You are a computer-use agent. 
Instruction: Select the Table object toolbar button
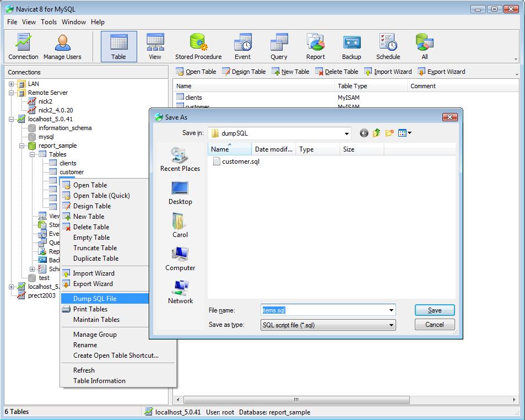[119, 46]
